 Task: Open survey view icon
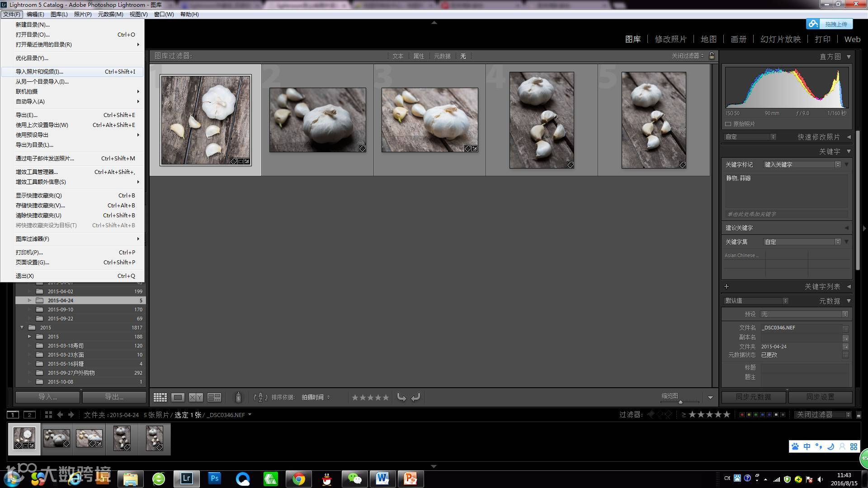point(214,397)
